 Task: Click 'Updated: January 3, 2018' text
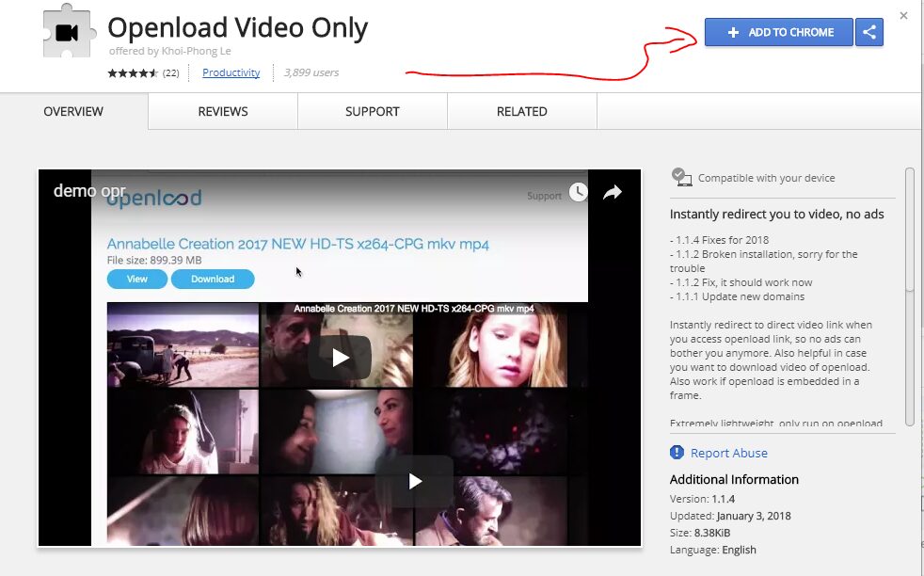[730, 516]
